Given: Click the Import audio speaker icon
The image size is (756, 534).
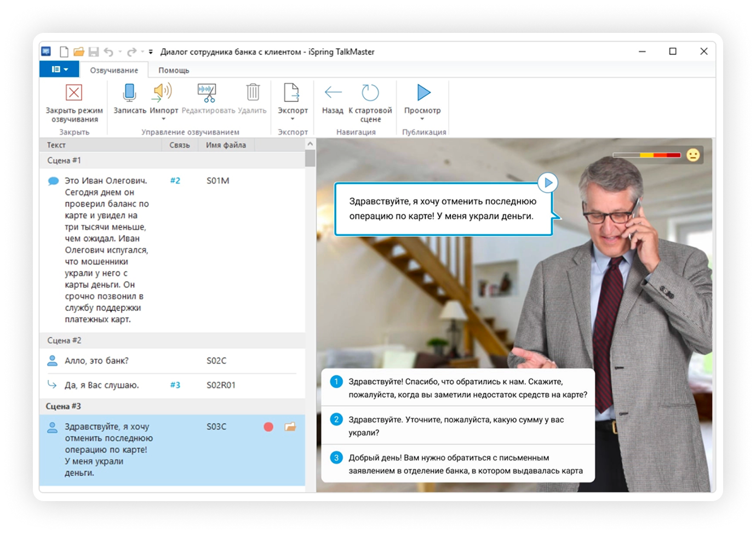Looking at the screenshot, I should tap(163, 93).
